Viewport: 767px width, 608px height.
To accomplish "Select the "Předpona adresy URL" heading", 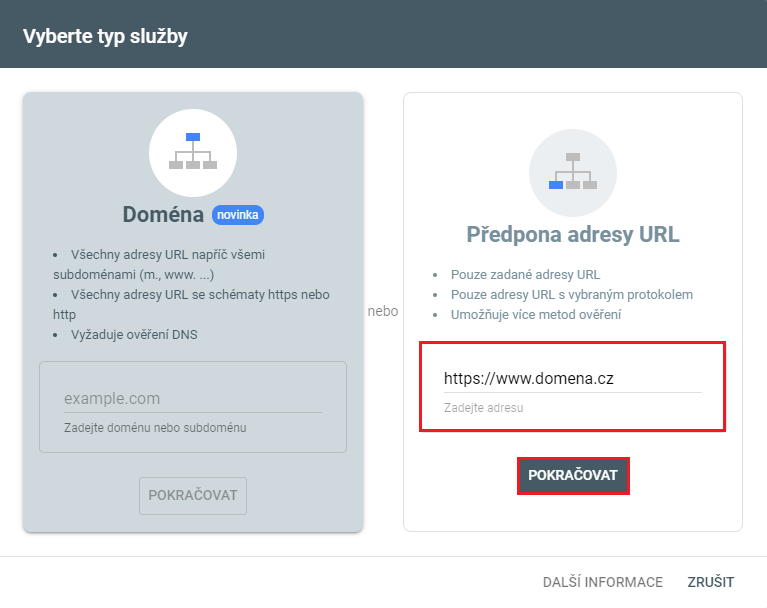I will pos(573,235).
